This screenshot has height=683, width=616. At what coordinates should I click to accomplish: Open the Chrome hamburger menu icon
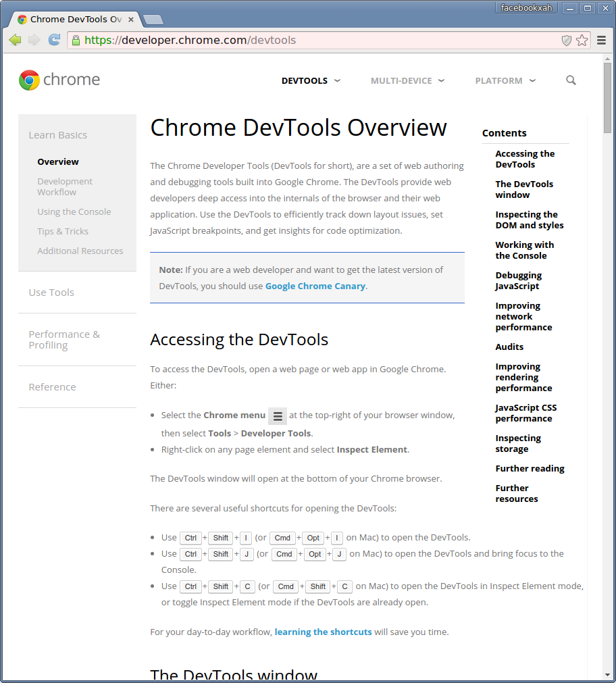(602, 41)
